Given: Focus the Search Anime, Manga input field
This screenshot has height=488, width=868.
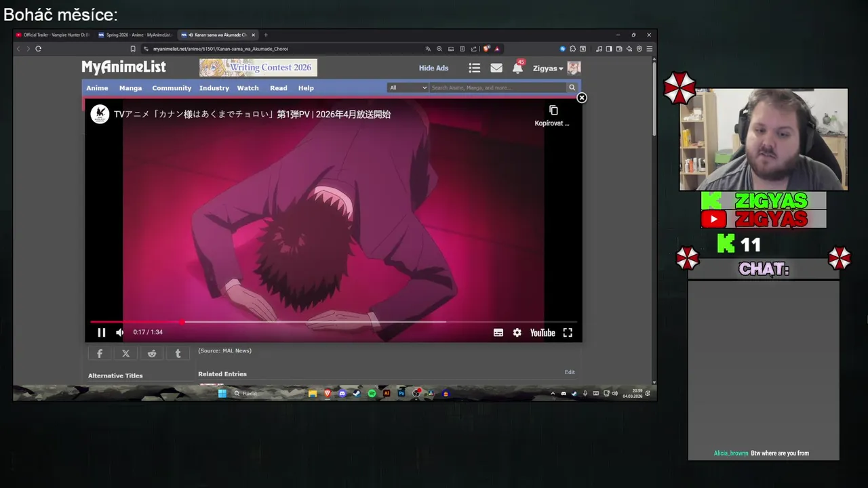Looking at the screenshot, I should tap(498, 87).
